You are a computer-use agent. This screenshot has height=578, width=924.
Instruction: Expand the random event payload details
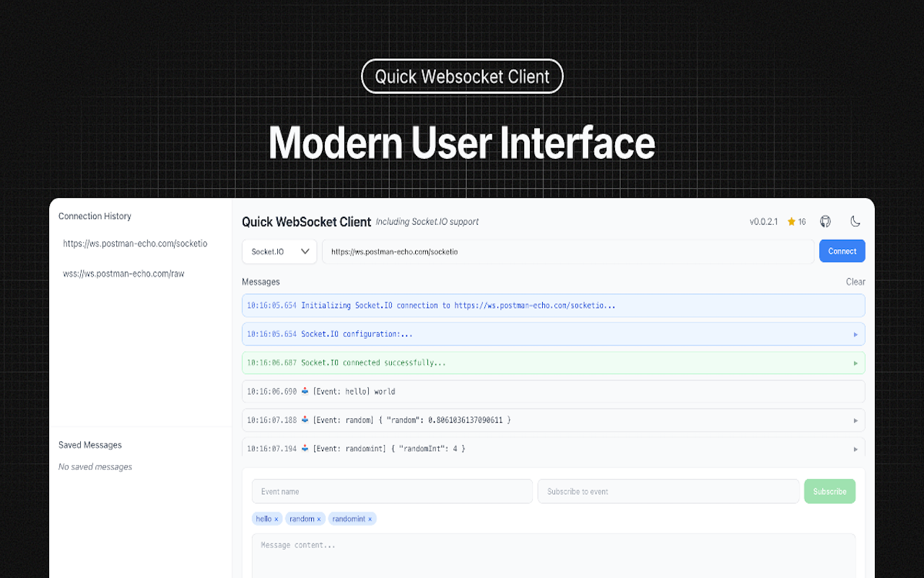[x=856, y=420]
